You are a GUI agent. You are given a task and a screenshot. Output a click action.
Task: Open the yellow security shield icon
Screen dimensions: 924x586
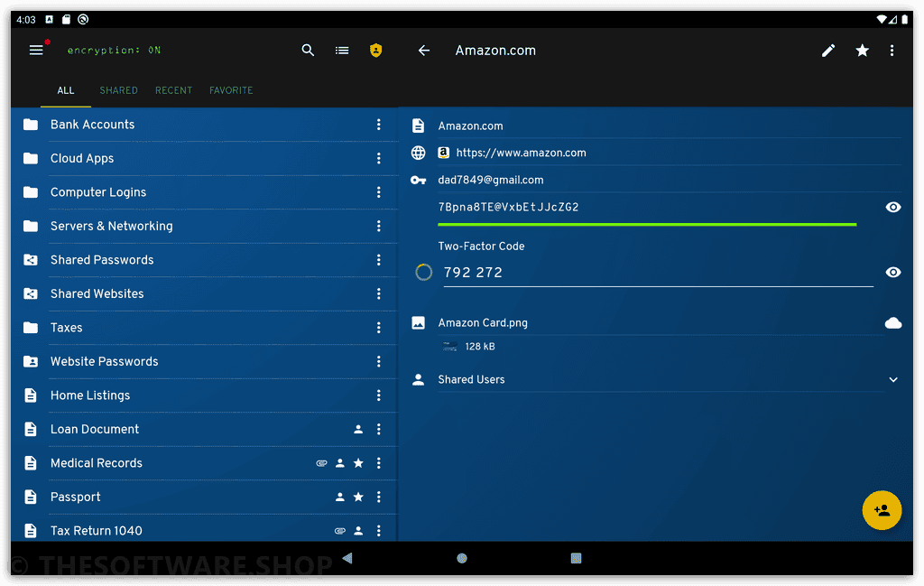coord(375,51)
